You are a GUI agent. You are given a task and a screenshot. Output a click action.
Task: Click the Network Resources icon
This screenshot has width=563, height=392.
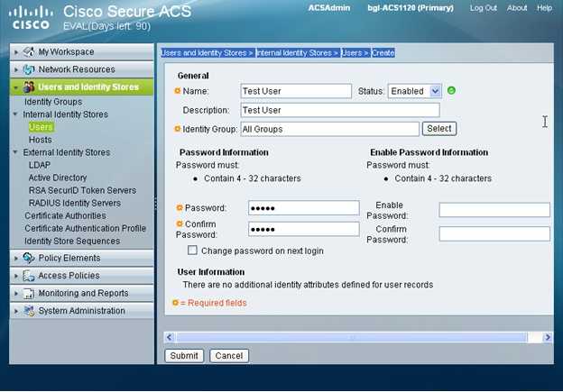[28, 69]
